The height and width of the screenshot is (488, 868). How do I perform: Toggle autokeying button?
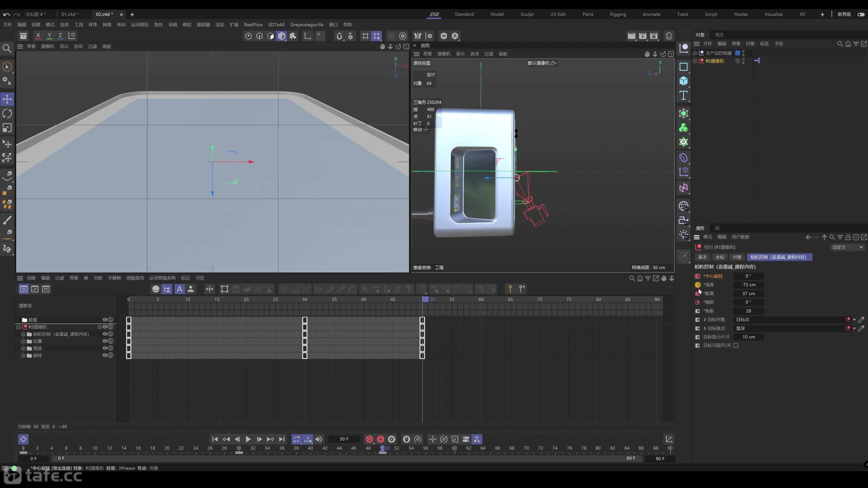[x=380, y=439]
